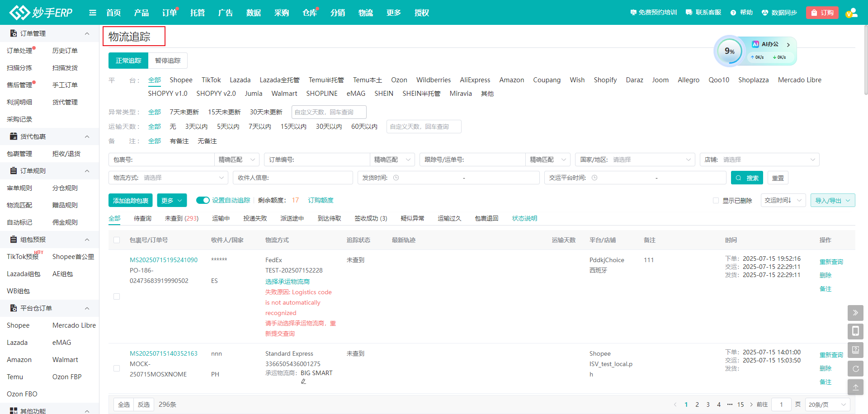Open the 物流方式 select dropdown
Image resolution: width=868 pixels, height=414 pixels.
point(168,178)
